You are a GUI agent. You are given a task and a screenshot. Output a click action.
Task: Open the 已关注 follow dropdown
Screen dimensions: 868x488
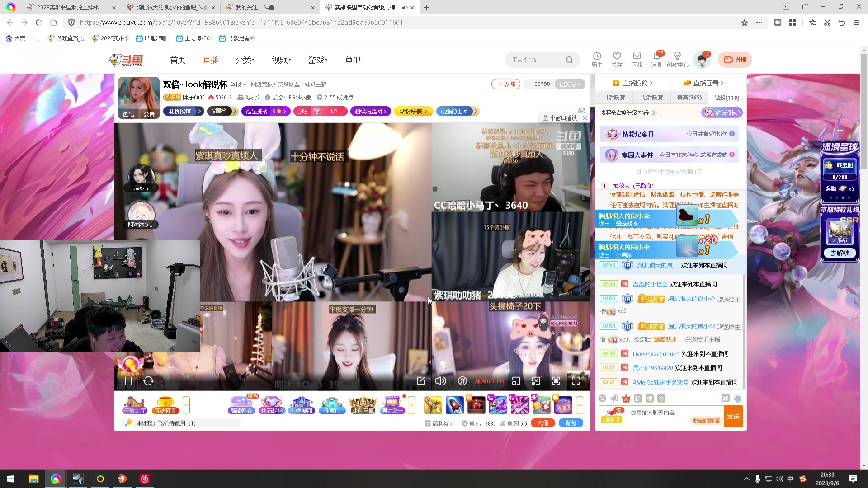pyautogui.click(x=570, y=84)
